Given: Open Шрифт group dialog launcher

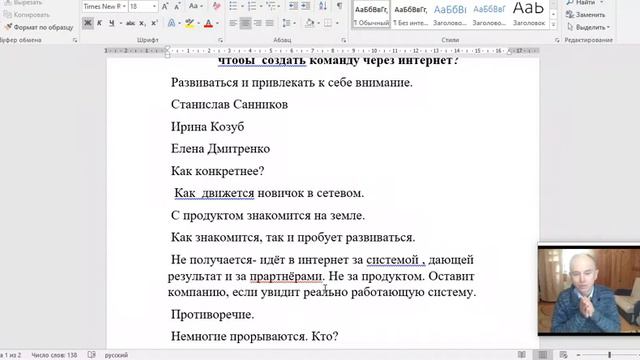Looking at the screenshot, I should 220,40.
